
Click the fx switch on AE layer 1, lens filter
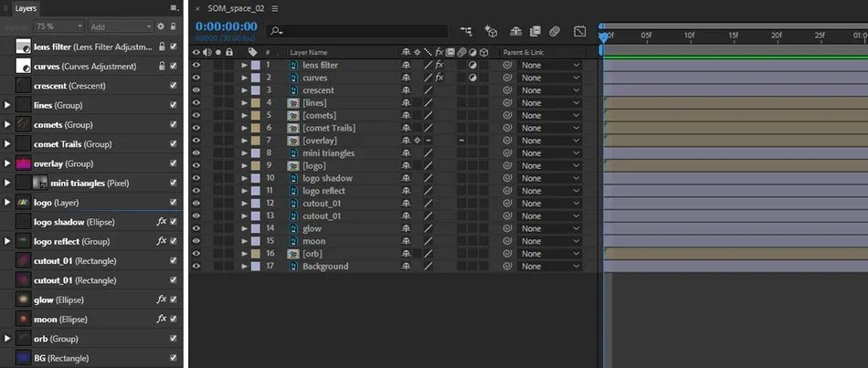coord(439,66)
